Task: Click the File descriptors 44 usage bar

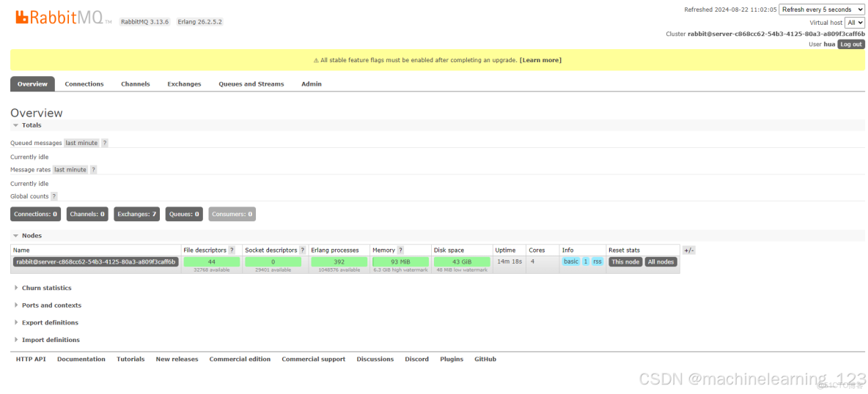Action: click(x=211, y=261)
